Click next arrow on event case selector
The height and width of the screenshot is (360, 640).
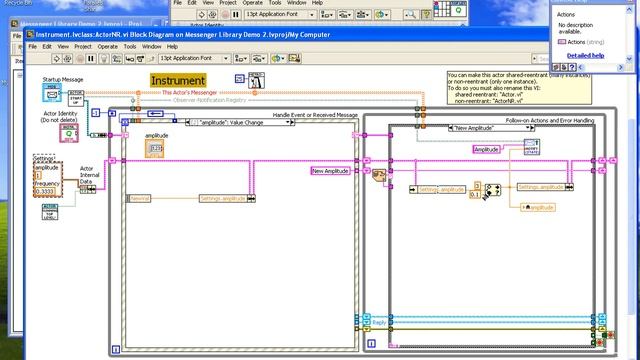click(x=292, y=122)
